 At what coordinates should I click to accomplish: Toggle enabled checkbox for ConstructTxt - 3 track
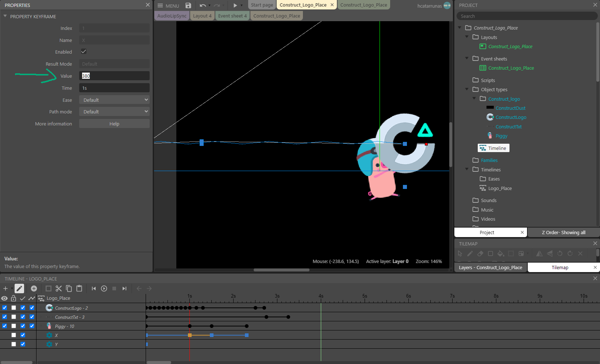tap(23, 317)
